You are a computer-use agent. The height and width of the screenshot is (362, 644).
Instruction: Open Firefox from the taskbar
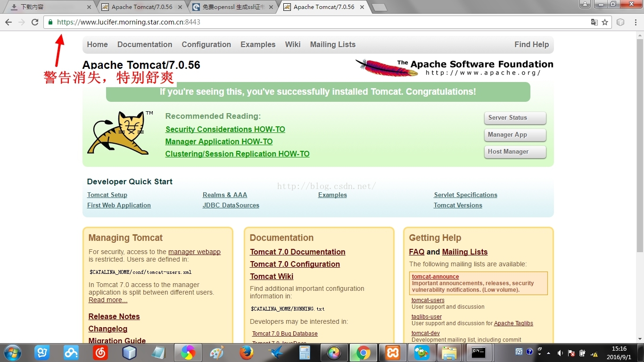(246, 353)
